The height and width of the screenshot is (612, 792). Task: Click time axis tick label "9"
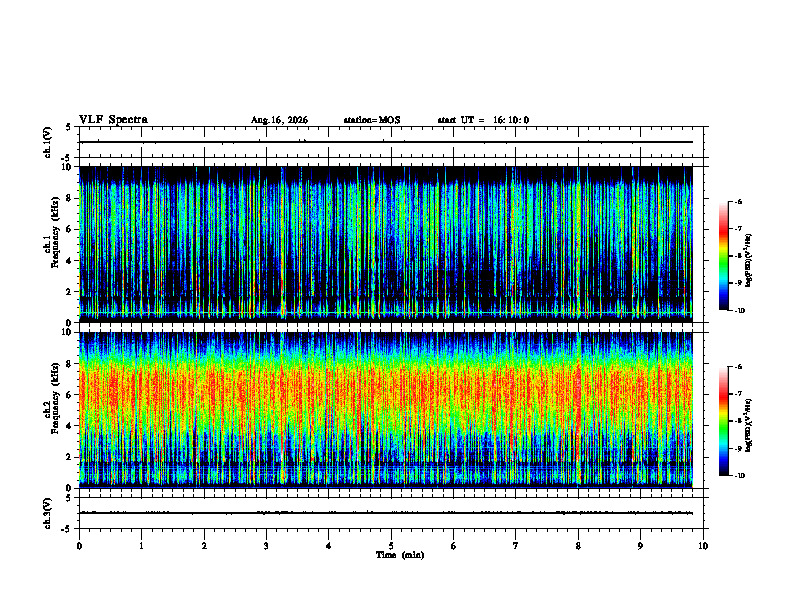(x=640, y=546)
